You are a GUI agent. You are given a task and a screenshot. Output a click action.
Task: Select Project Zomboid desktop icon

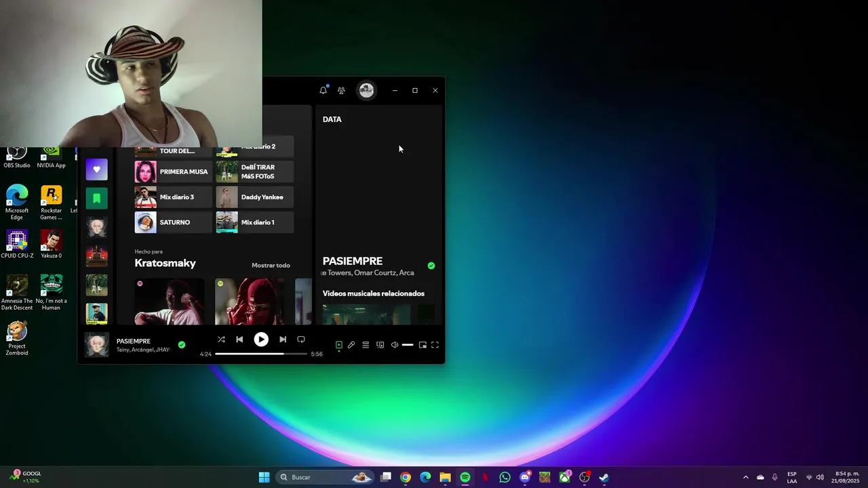point(17,338)
